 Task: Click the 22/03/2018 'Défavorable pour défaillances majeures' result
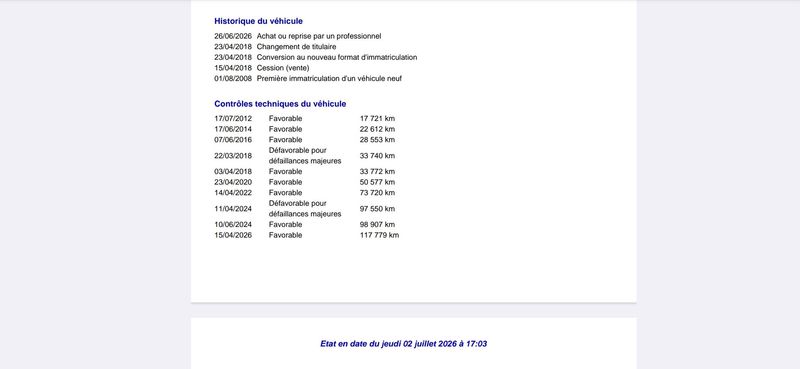(x=305, y=156)
